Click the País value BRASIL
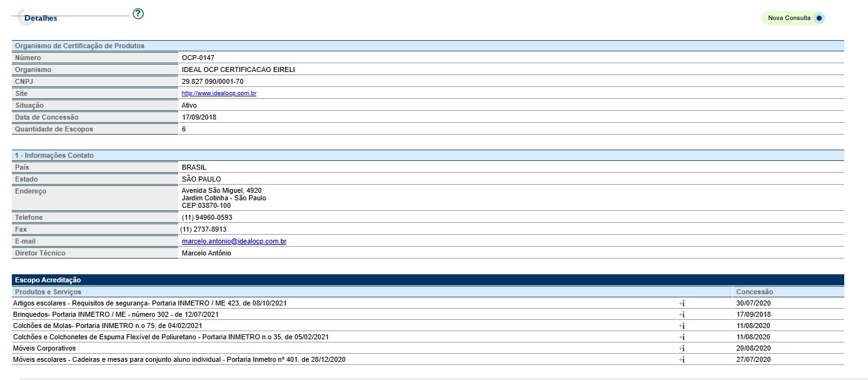The width and height of the screenshot is (868, 380). [194, 167]
